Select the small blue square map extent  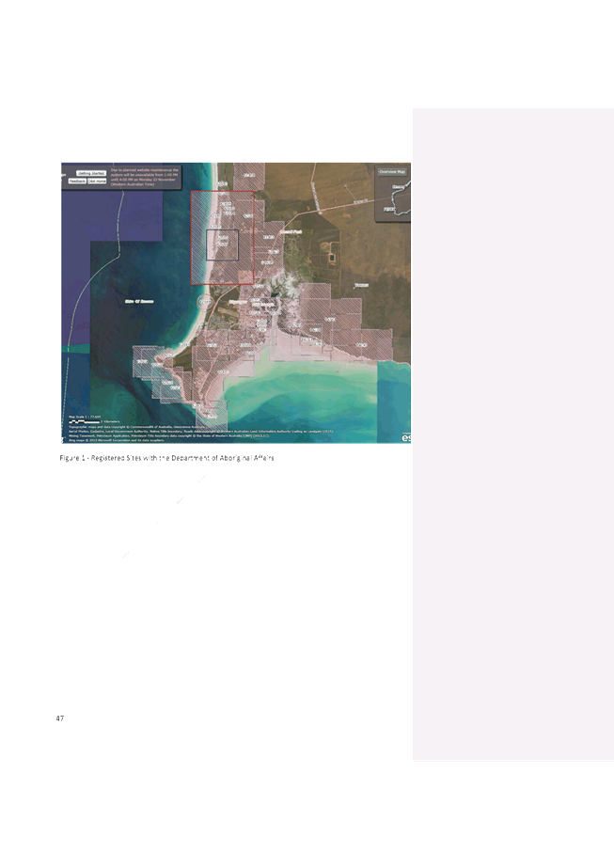pos(222,244)
